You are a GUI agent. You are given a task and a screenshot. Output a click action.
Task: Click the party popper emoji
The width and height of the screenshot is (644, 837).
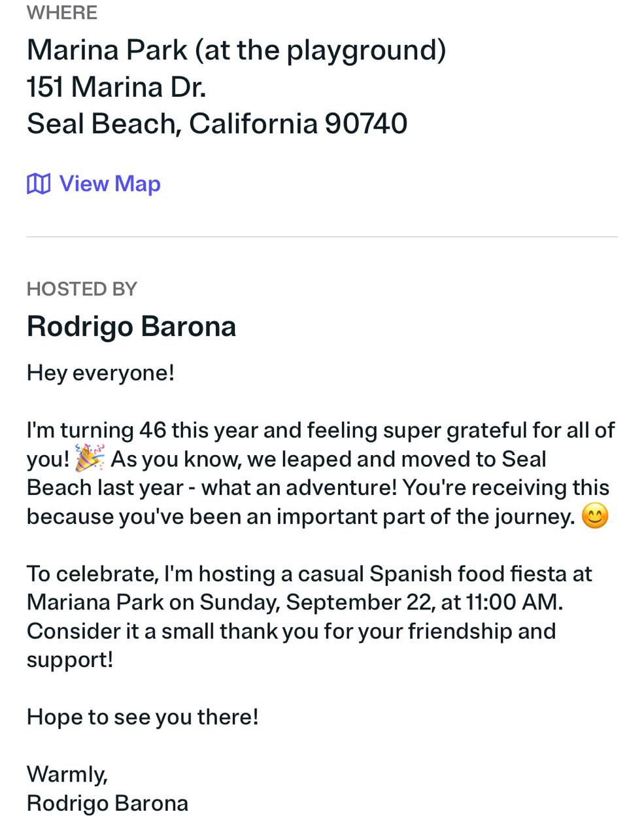90,458
